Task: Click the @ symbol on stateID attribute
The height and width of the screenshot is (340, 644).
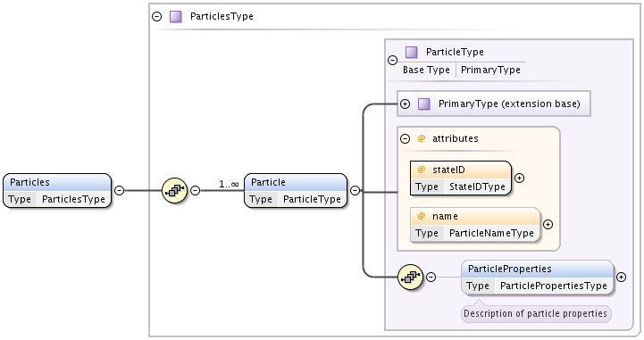Action: [x=422, y=170]
